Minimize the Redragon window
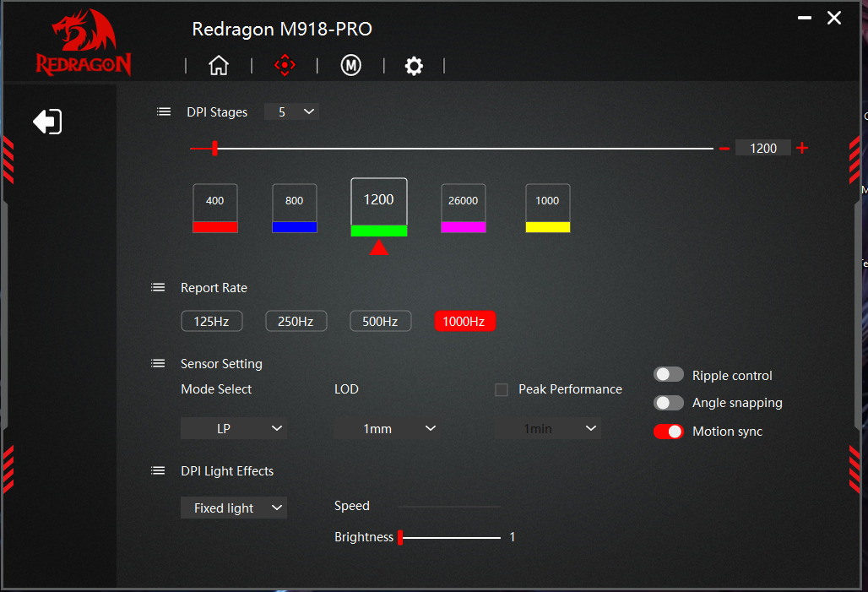 (x=805, y=19)
